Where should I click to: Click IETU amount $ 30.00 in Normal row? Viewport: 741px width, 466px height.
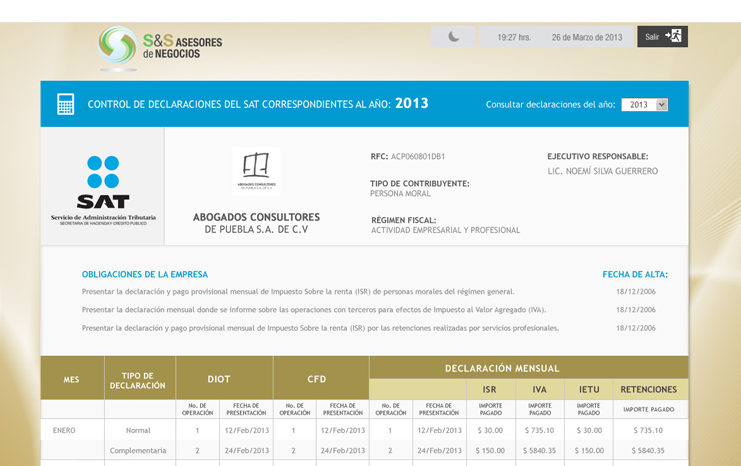coord(589,431)
